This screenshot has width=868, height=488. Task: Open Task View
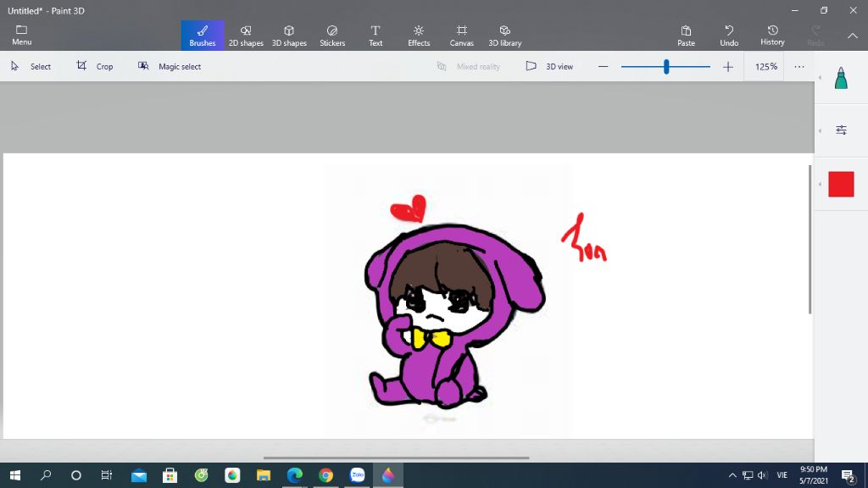click(x=106, y=474)
